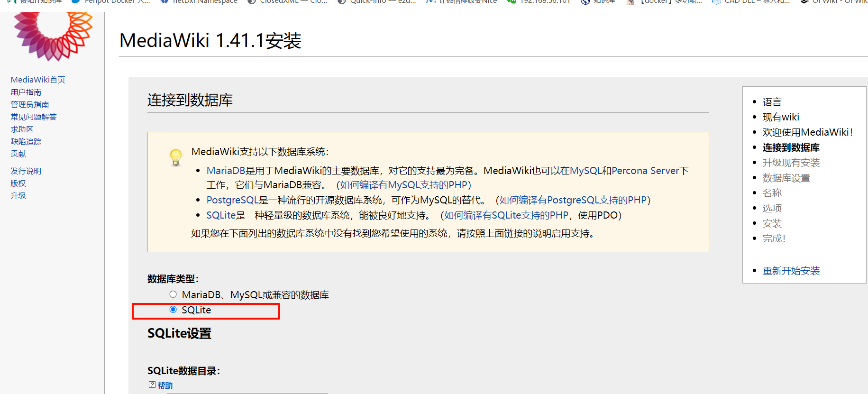Screen dimensions: 868x394
Task: Open the 发行说明 sidebar link
Action: (x=26, y=171)
